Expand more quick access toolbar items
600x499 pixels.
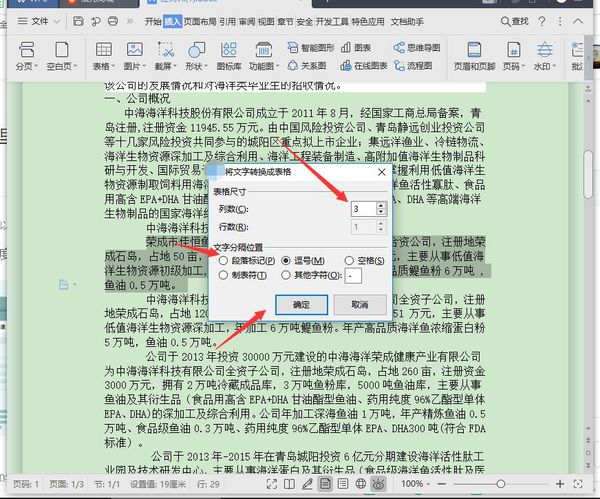tap(130, 21)
